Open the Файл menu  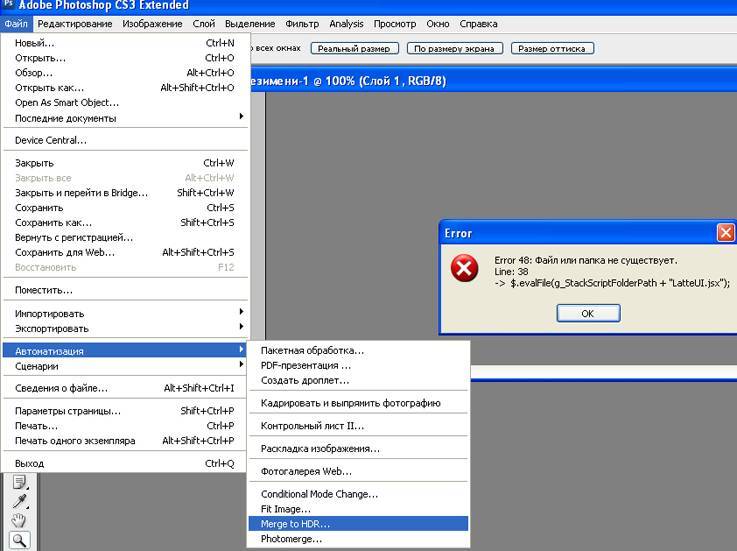click(x=16, y=24)
